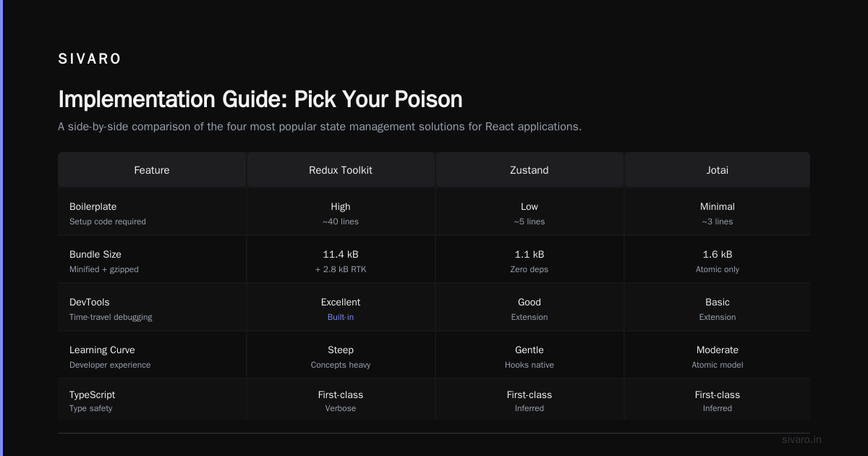Select the 1.6 kB Jotai bundle cell
This screenshot has height=456, width=868.
coord(718,261)
